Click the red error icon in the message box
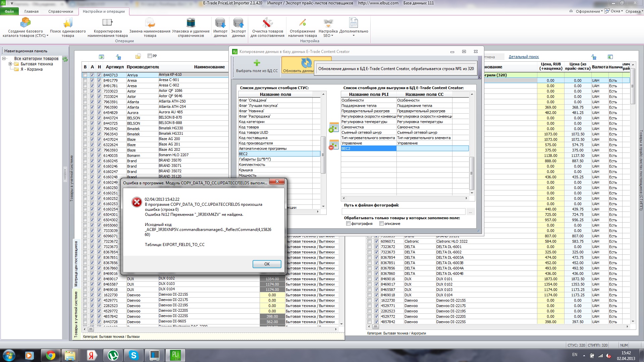Image resolution: width=644 pixels, height=362 pixels. [137, 202]
